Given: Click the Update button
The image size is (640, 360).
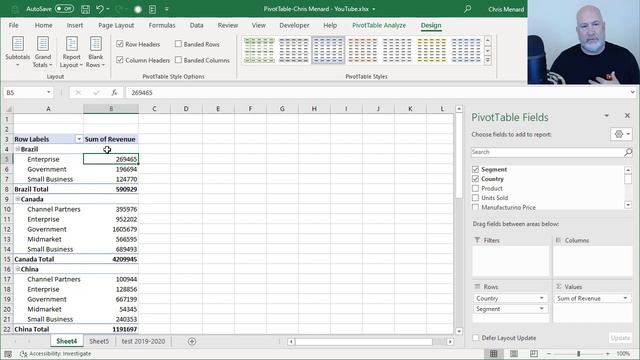Looking at the screenshot, I should click(x=620, y=338).
